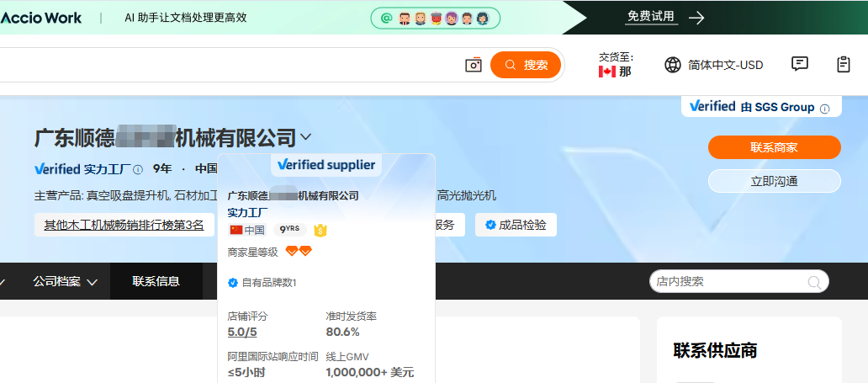Image resolution: width=868 pixels, height=383 pixels.
Task: Click the Verified supplier badge in popup
Action: click(326, 165)
